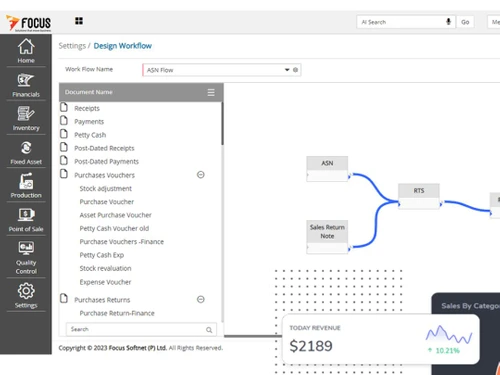
Task: Click the Payments document icon
Action: (x=64, y=121)
